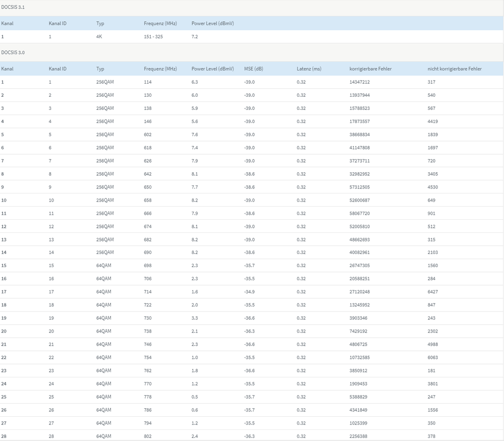Click Kanal ID header in DOCSIS 3.1 table
Viewport: 504px width, 441px height.
pos(58,23)
